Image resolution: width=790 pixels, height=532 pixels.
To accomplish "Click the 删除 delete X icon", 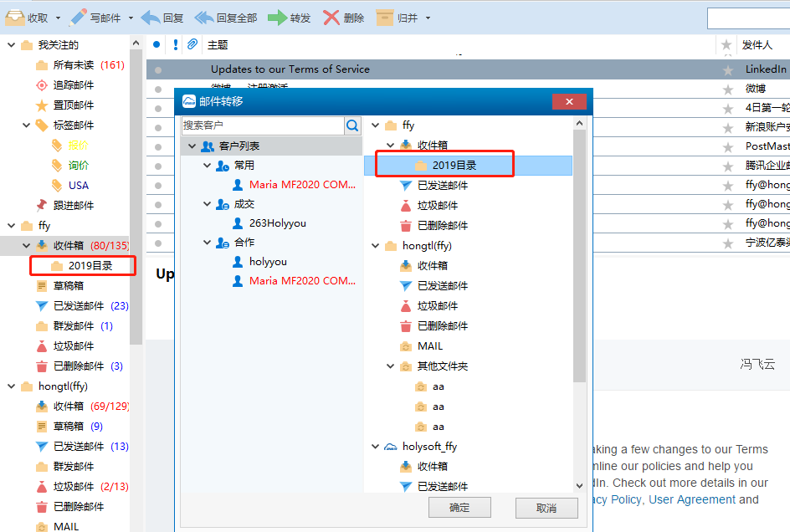I will click(x=331, y=18).
